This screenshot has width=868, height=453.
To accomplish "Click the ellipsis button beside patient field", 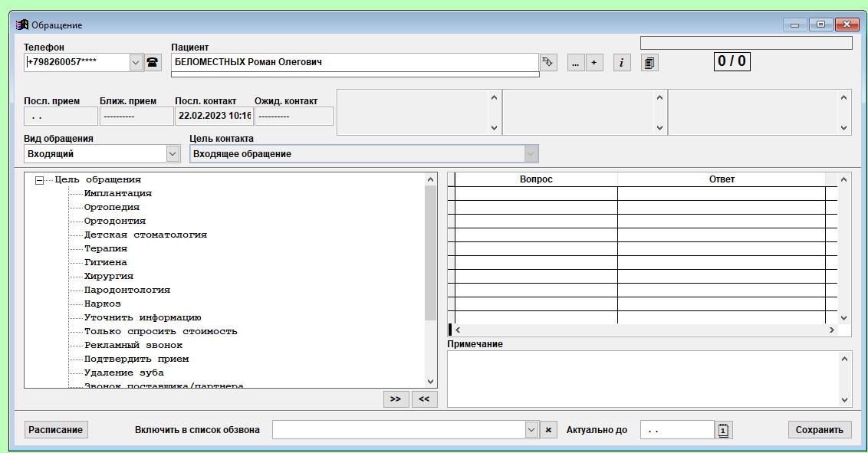I will click(575, 63).
